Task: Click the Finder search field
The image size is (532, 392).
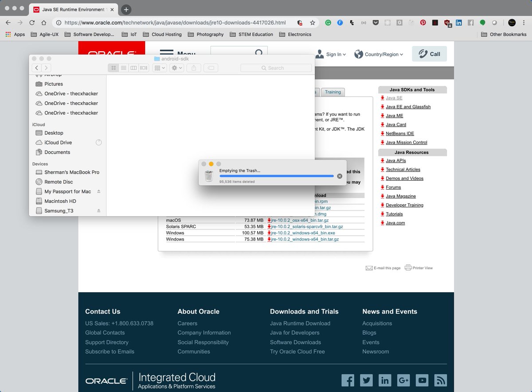Action: tap(276, 68)
